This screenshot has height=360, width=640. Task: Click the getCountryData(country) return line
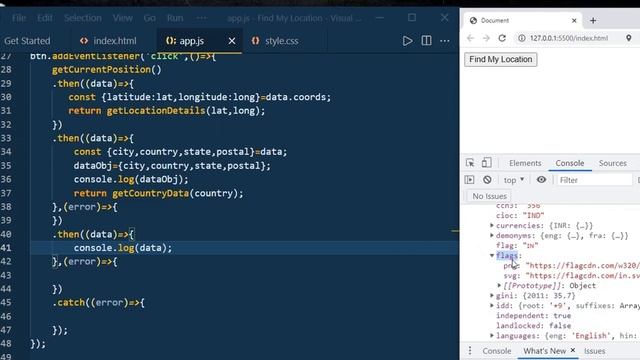[x=158, y=193]
